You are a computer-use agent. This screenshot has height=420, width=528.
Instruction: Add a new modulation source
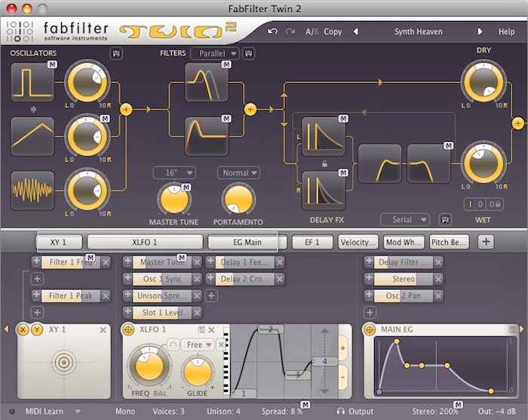[x=486, y=241]
